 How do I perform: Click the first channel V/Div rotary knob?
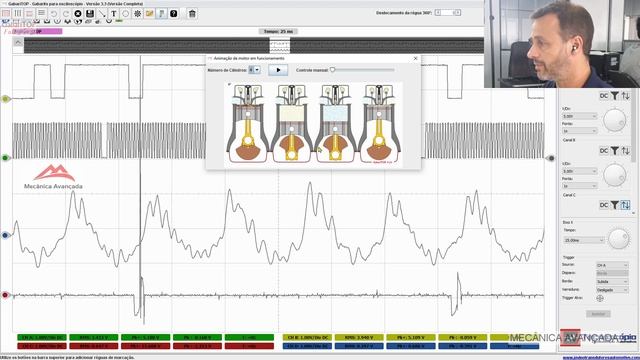614,120
